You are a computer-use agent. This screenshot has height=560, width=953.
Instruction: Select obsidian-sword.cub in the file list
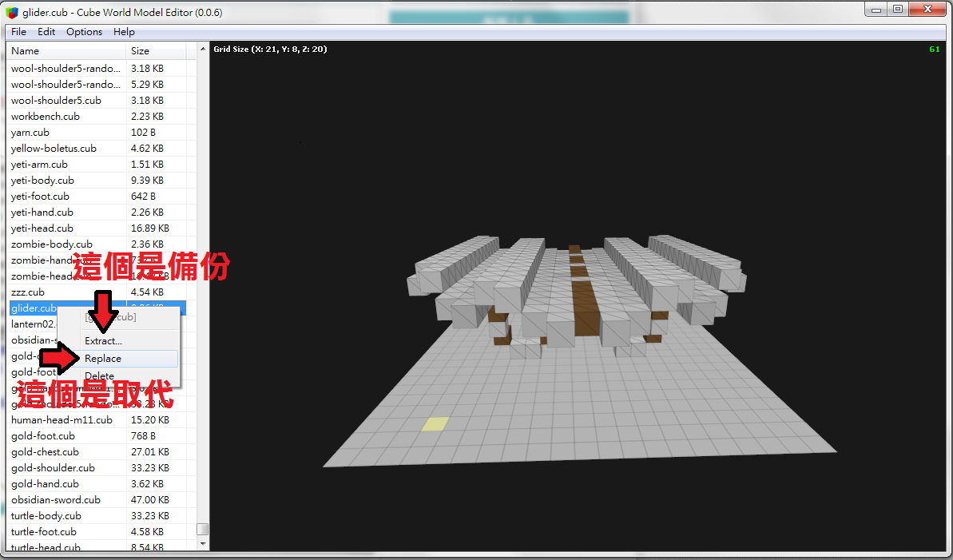click(56, 500)
